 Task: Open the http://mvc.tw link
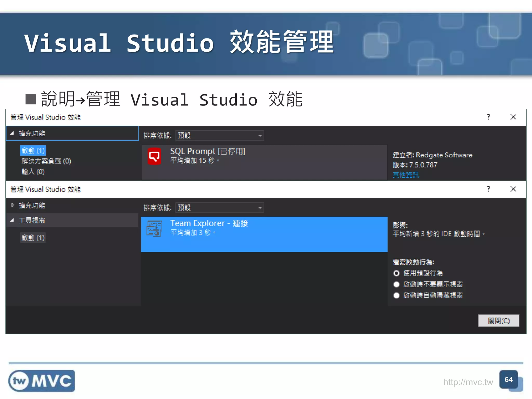click(468, 382)
